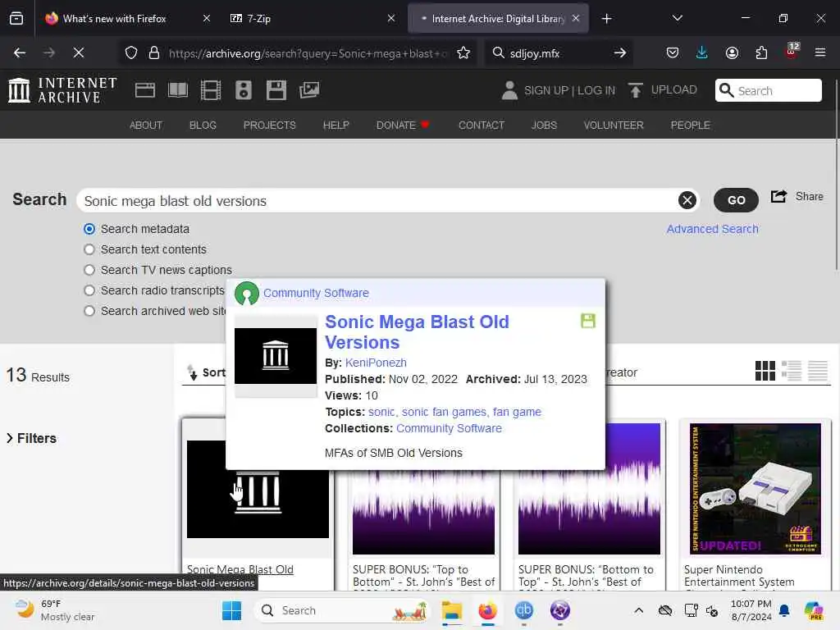This screenshot has width=840, height=630.
Task: Select Search metadata radio button
Action: (x=89, y=229)
